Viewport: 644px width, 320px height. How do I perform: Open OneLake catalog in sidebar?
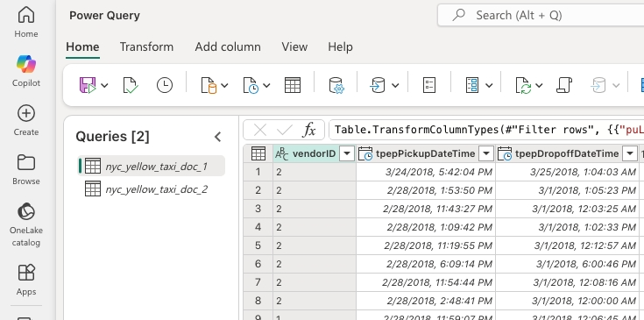[x=26, y=224]
